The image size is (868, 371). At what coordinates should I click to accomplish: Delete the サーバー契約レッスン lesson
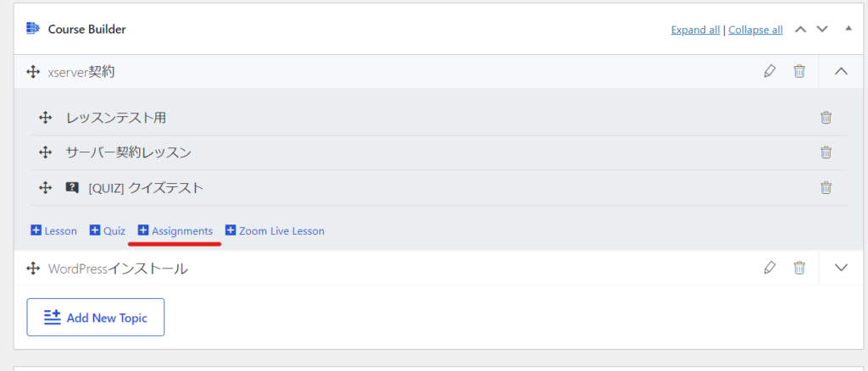[826, 152]
